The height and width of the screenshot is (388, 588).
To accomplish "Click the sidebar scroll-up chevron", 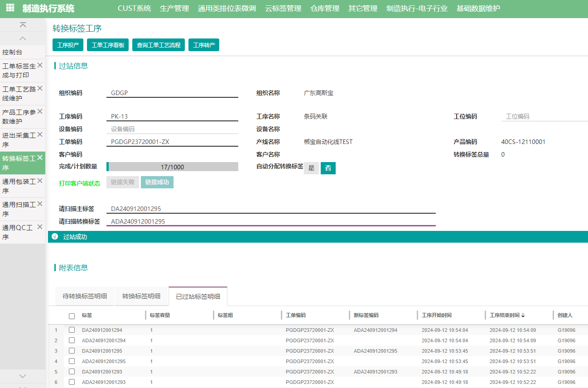I will (23, 38).
